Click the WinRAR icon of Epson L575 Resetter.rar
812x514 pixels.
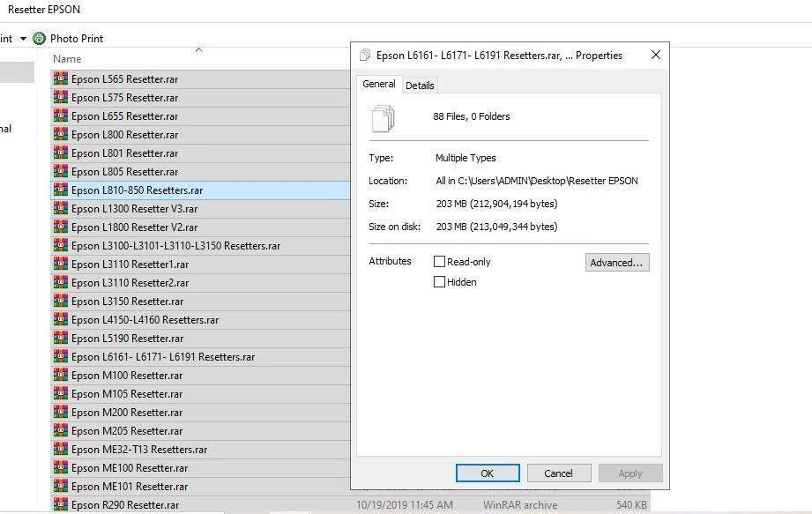tap(61, 97)
